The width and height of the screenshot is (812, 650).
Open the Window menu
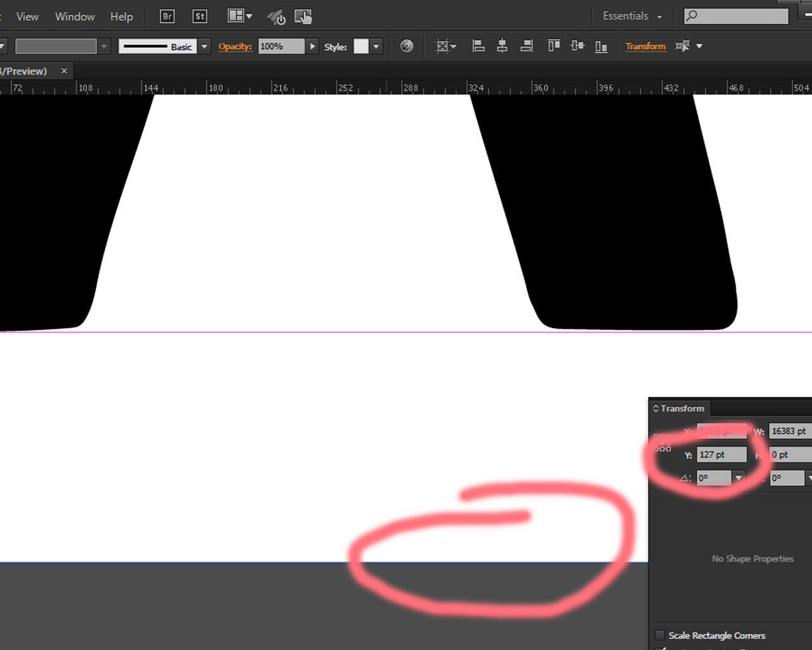tap(75, 17)
